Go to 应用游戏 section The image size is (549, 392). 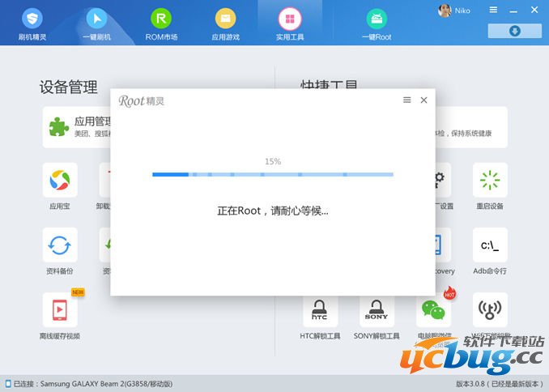pos(225,24)
